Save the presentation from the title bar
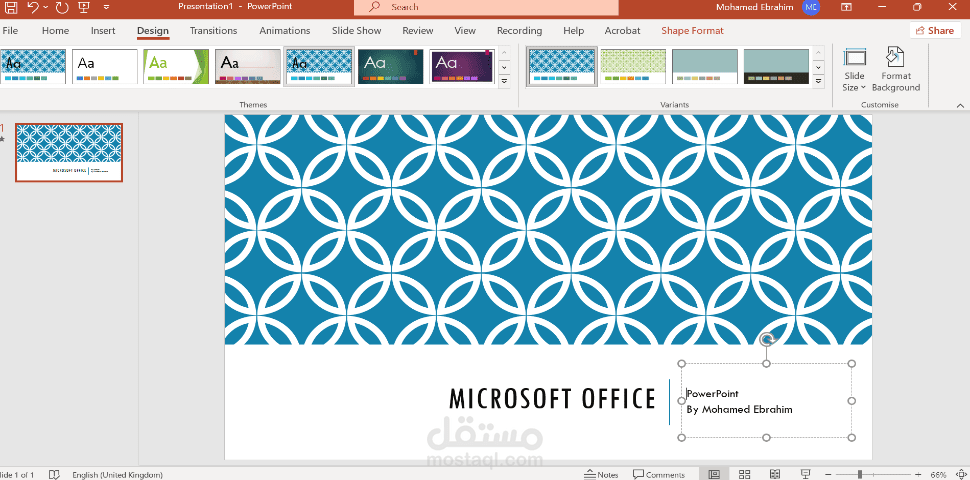 11,7
